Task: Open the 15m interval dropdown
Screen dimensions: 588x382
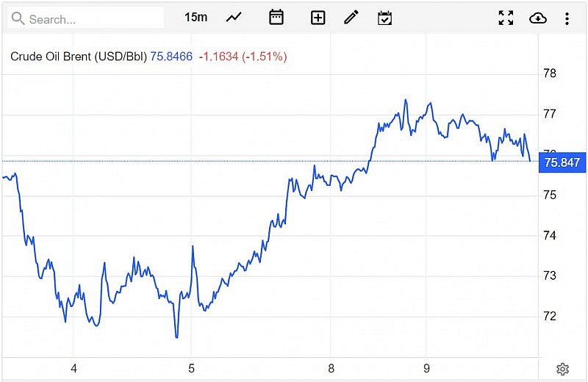Action: point(196,18)
